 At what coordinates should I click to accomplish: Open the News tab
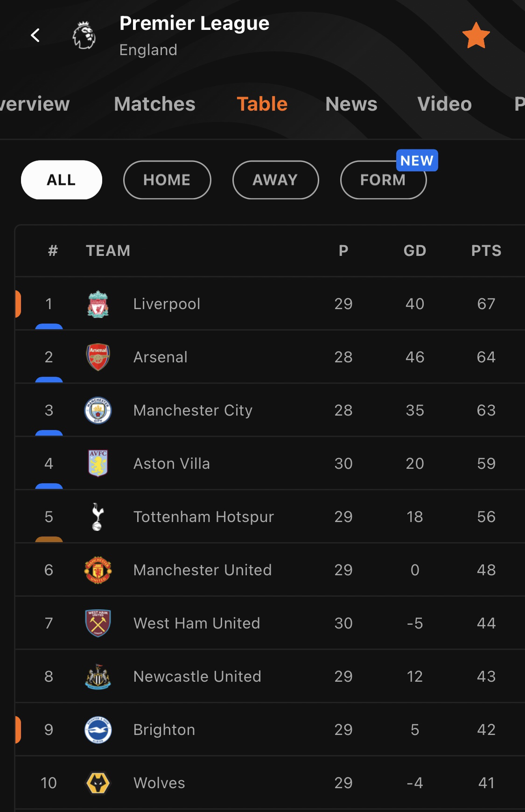point(351,104)
